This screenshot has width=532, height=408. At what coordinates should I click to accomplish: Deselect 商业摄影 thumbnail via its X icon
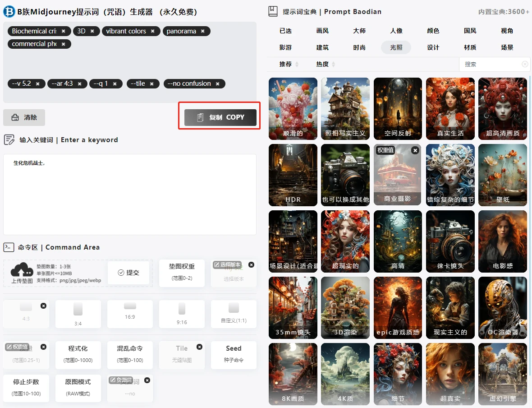(415, 150)
